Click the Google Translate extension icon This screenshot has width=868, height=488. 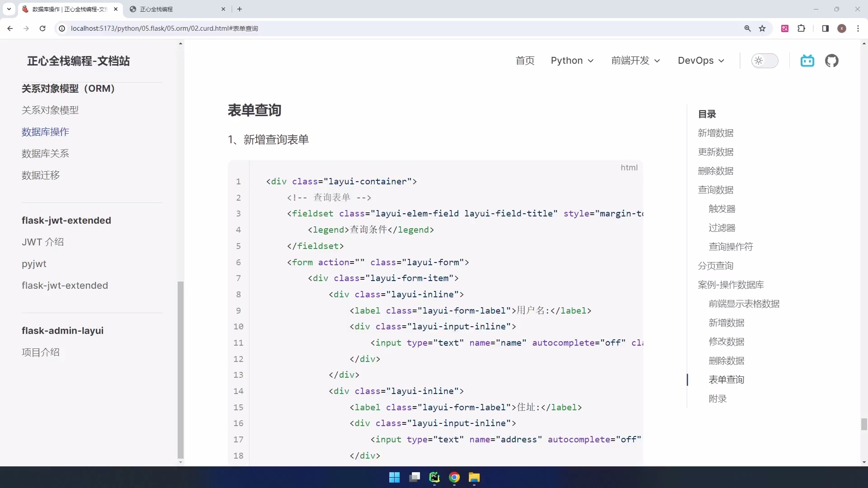[x=785, y=28]
